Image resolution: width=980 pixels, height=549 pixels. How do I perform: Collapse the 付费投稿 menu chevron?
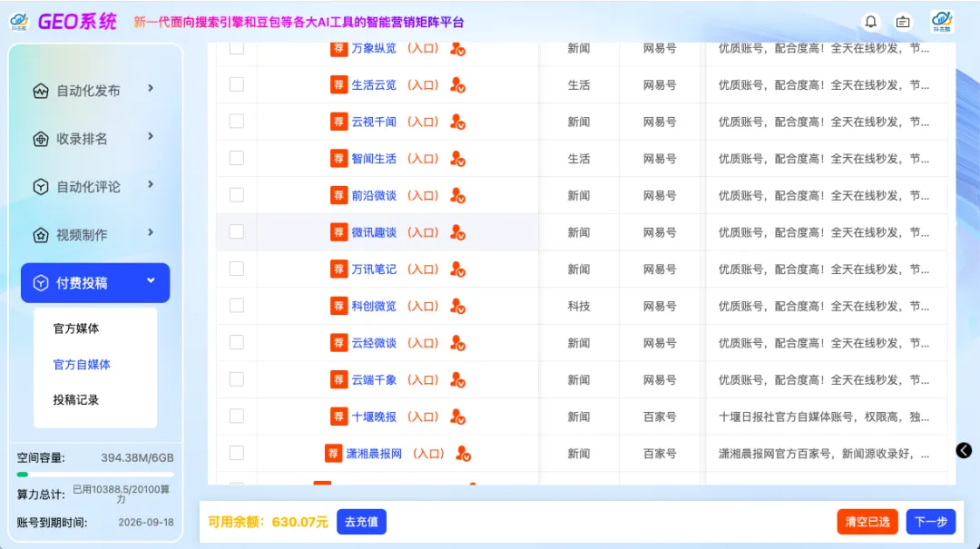pos(151,280)
